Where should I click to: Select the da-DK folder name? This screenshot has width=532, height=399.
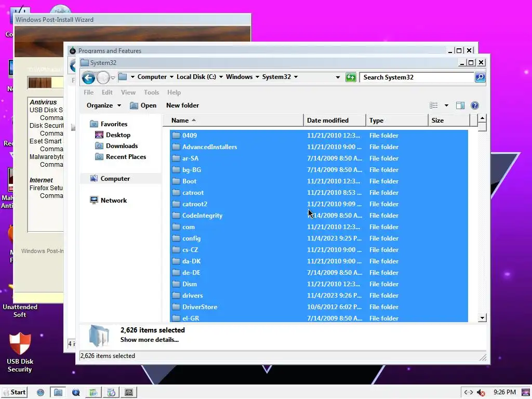(191, 261)
